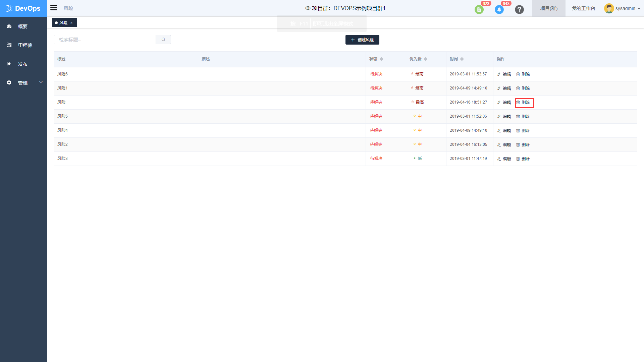Click the DevOps logo
This screenshot has height=362, width=644.
(x=23, y=8)
